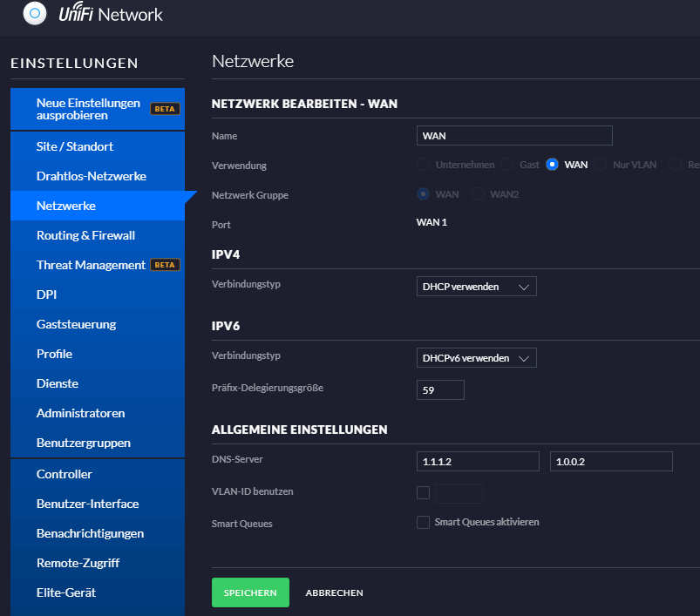The width and height of the screenshot is (700, 616).
Task: Open Drahtlos-Netzwerke settings
Action: 91,176
